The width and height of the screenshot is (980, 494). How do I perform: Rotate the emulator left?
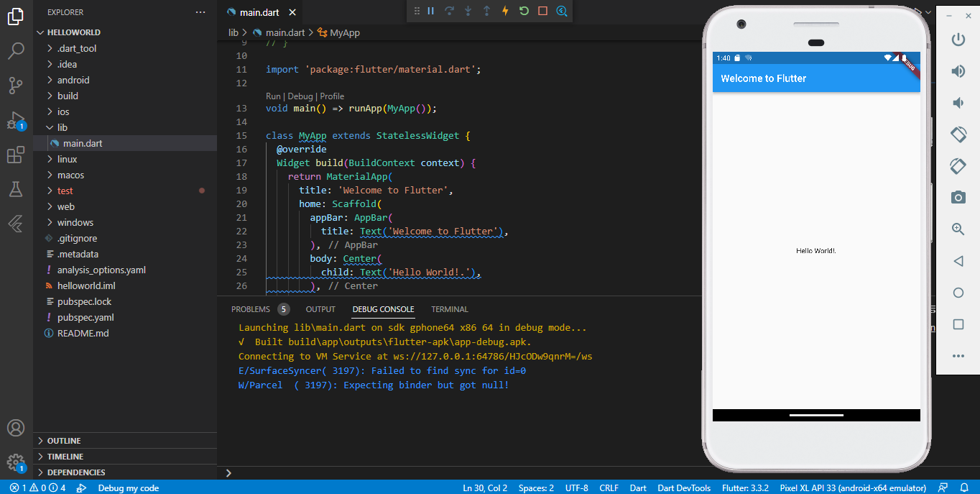958,134
